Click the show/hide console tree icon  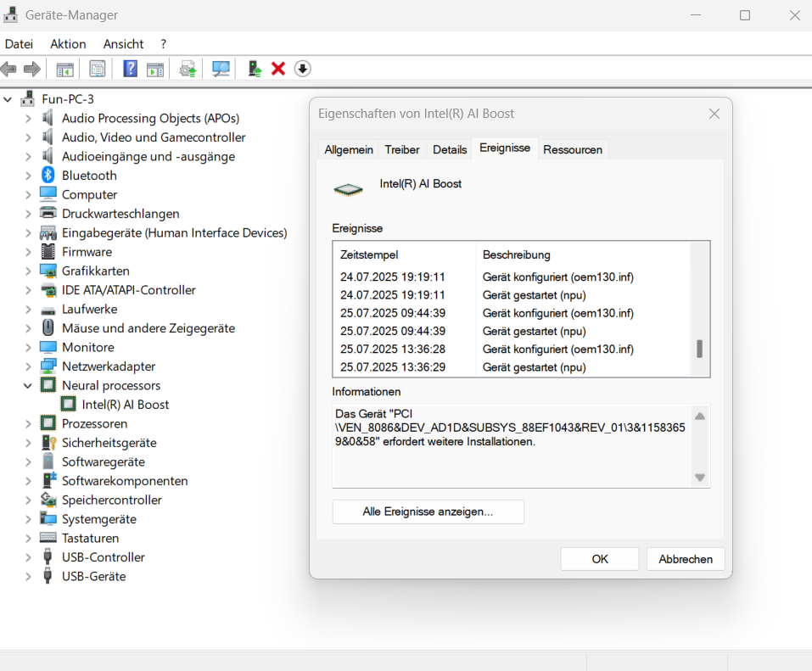click(x=64, y=69)
